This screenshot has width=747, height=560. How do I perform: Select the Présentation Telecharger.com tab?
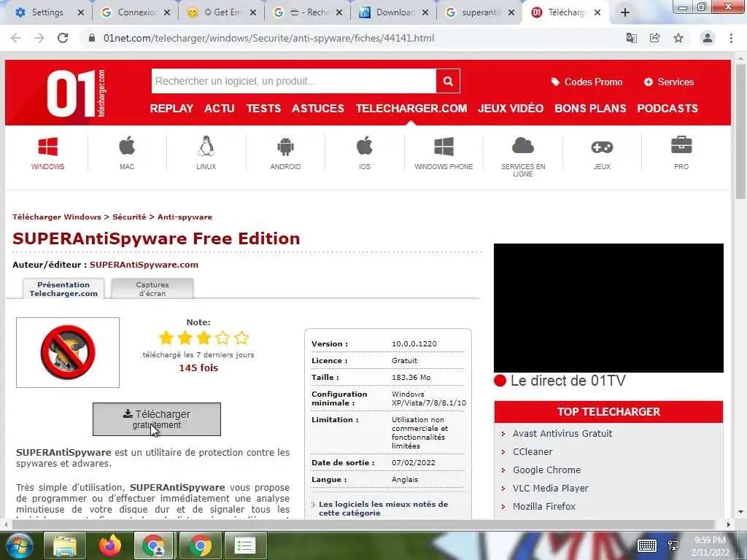(x=63, y=289)
